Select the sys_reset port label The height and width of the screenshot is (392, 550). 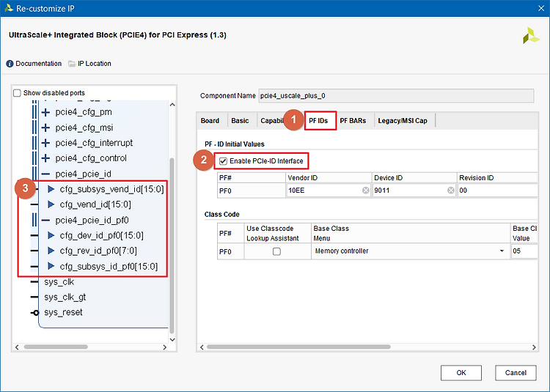63,312
